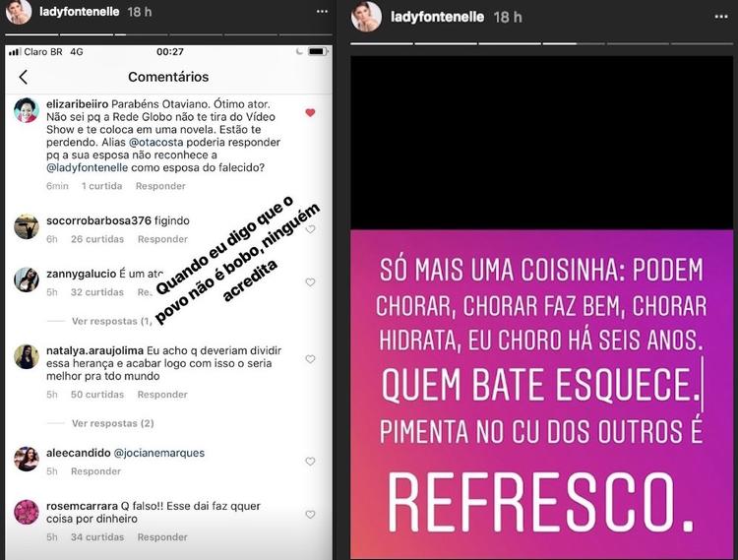View elizaribeiro's profile picture

[26, 110]
